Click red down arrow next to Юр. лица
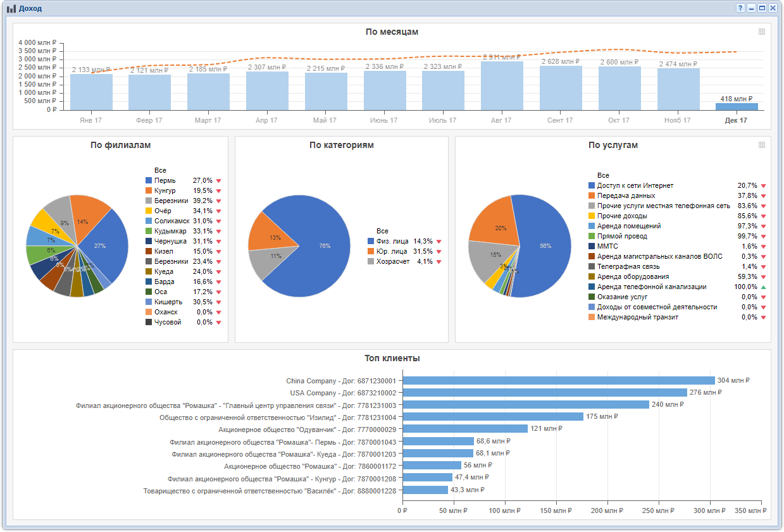The height and width of the screenshot is (532, 784). (439, 252)
